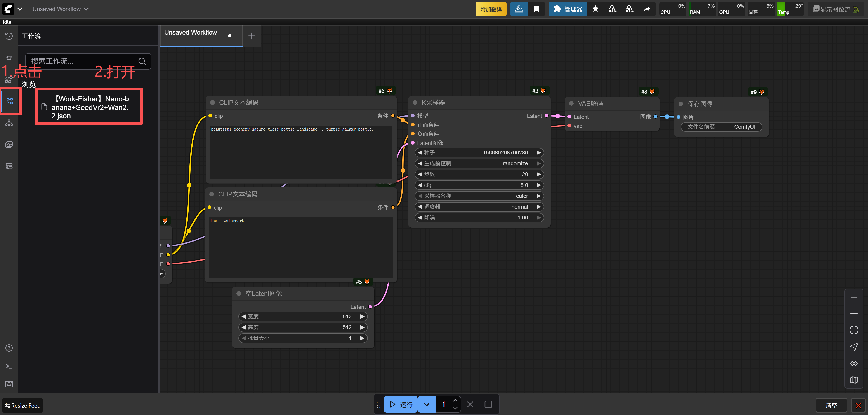Collapse CLIP node with beautiful scenery prompt
868x415 pixels.
[x=213, y=103]
